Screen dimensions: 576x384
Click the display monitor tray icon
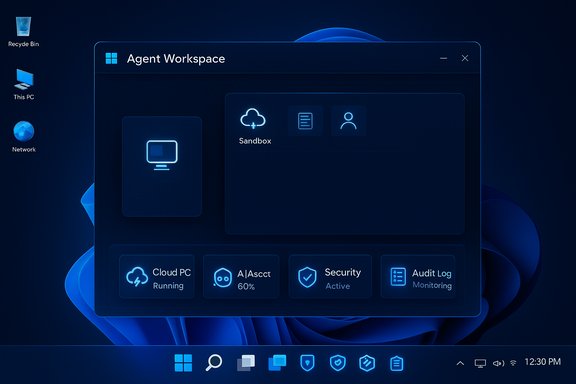(480, 363)
